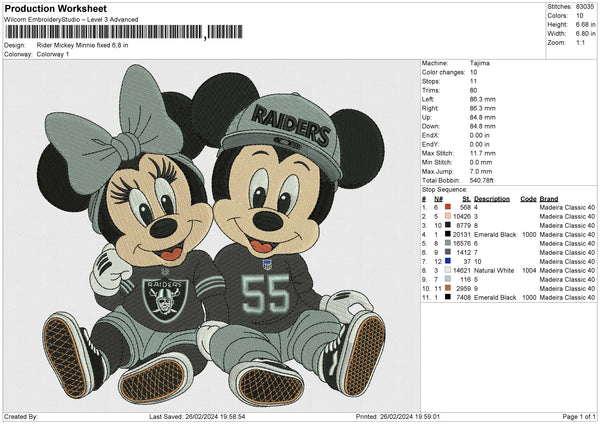Click the 'Color changes:' label
600x424 pixels.
(443, 72)
